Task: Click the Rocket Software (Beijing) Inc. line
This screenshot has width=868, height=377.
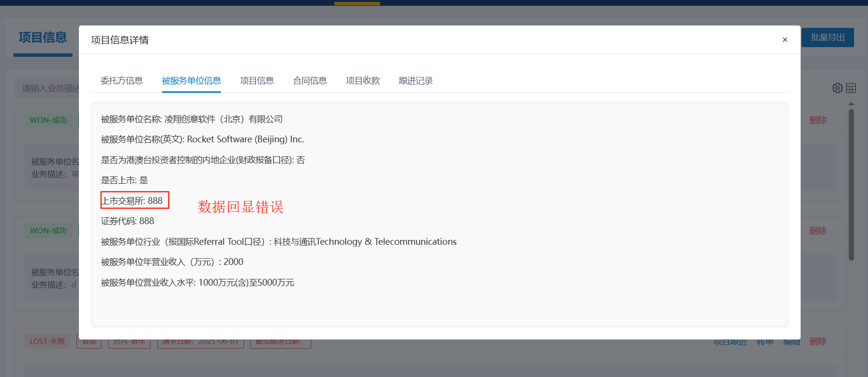Action: [203, 139]
